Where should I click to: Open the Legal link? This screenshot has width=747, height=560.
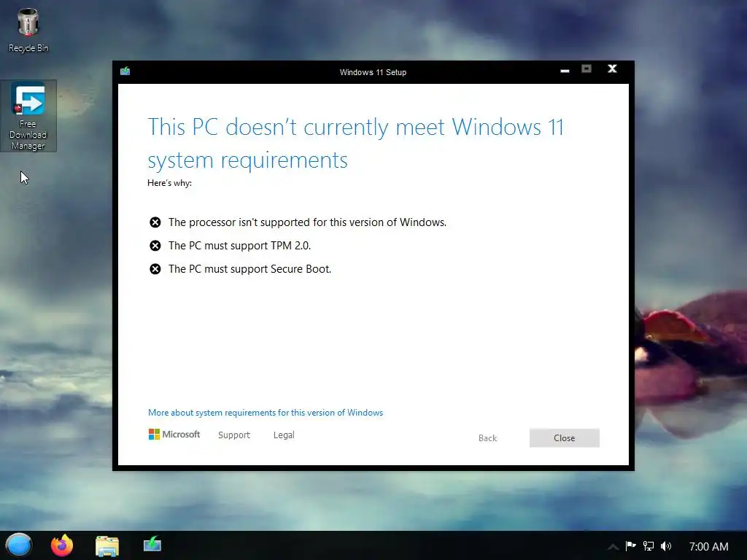click(x=284, y=435)
